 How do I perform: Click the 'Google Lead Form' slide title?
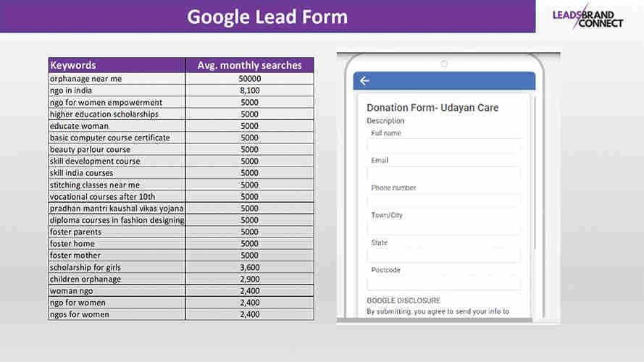coord(267,17)
